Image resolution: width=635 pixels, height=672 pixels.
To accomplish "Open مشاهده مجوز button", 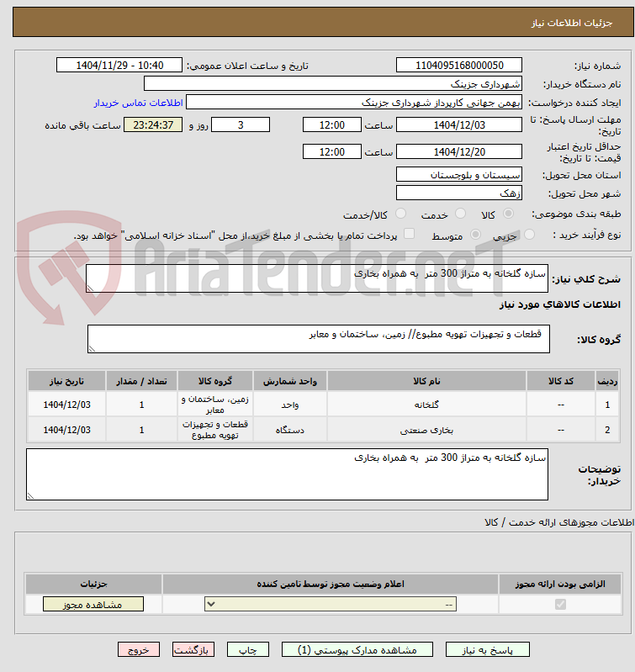I will 93,604.
